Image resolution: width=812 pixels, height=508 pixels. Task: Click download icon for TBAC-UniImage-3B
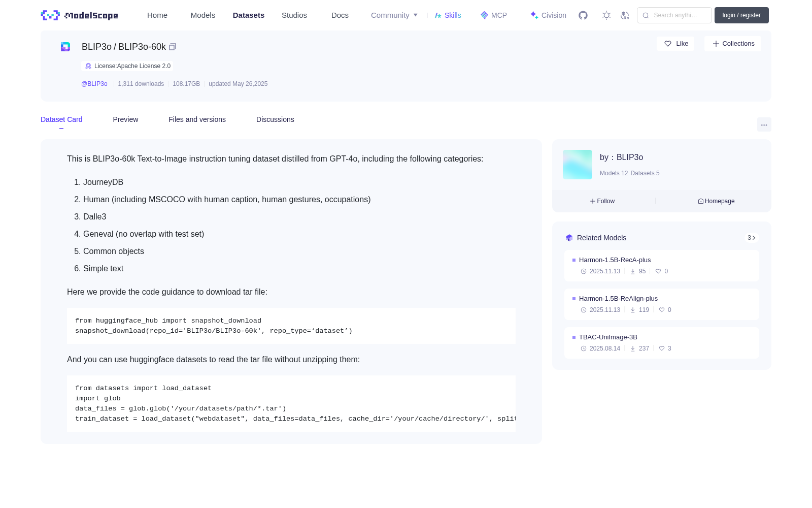(x=633, y=348)
